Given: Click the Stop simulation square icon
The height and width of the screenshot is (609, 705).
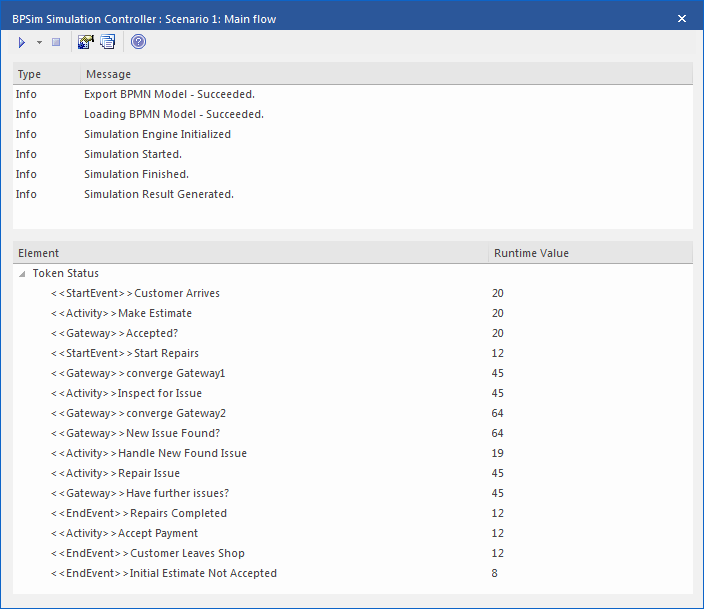Looking at the screenshot, I should (x=56, y=42).
